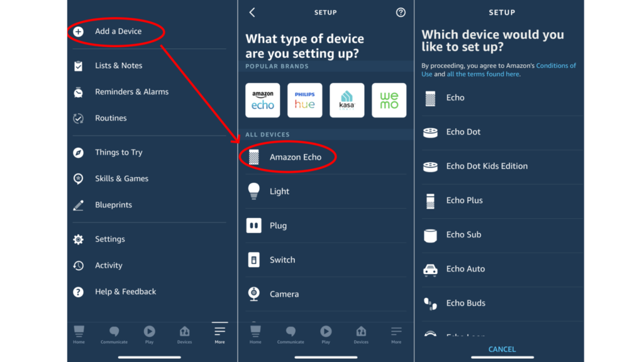Tap the Reminders & Alarms clock icon
Viewport: 644px width, 362px height.
click(x=78, y=92)
